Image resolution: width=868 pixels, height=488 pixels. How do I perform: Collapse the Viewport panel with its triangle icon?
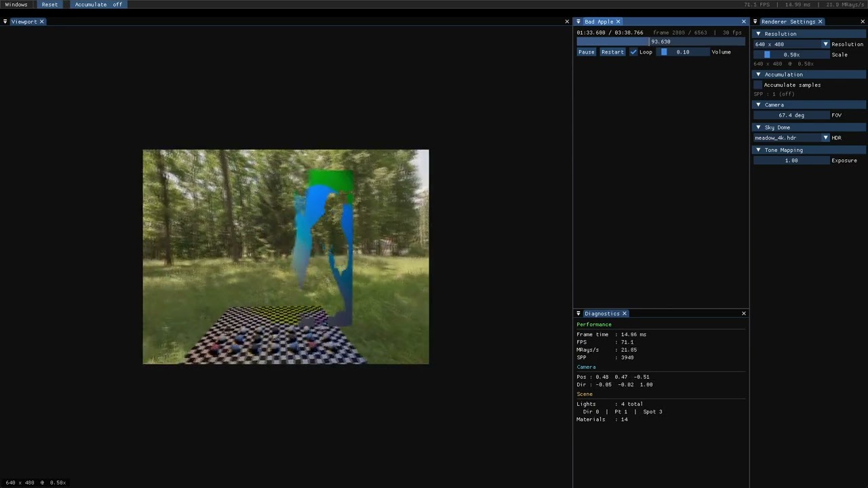coord(5,22)
